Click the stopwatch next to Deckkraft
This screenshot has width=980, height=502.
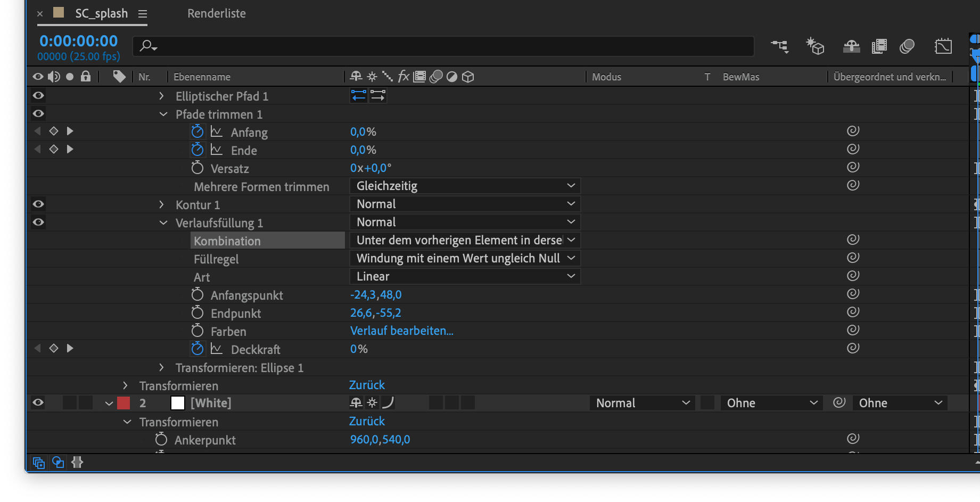[197, 348]
